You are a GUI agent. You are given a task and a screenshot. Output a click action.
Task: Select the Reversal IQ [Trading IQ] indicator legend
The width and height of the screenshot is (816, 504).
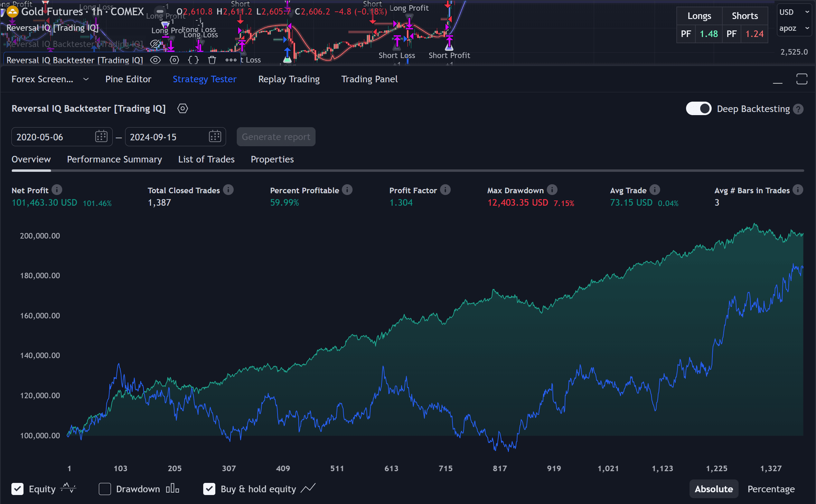[53, 28]
